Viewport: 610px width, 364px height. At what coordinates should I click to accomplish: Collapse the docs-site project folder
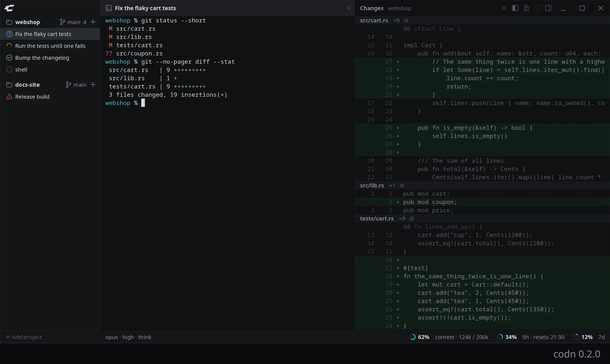(x=9, y=85)
